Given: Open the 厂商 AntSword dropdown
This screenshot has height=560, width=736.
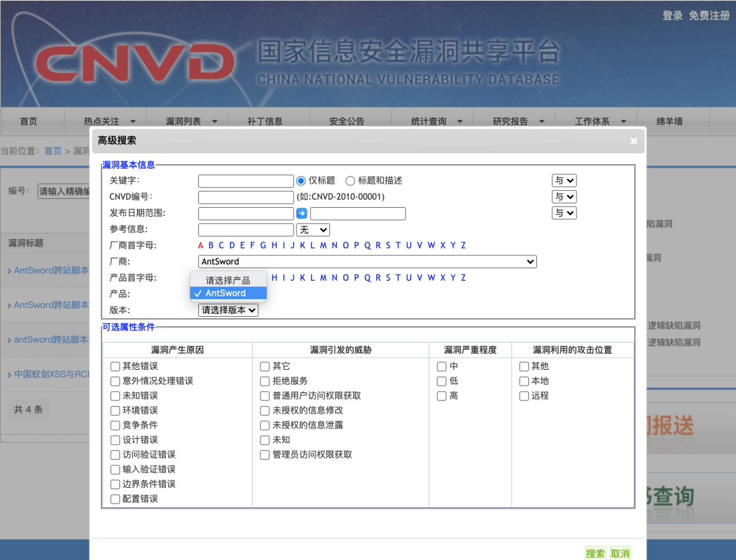Looking at the screenshot, I should coord(367,262).
